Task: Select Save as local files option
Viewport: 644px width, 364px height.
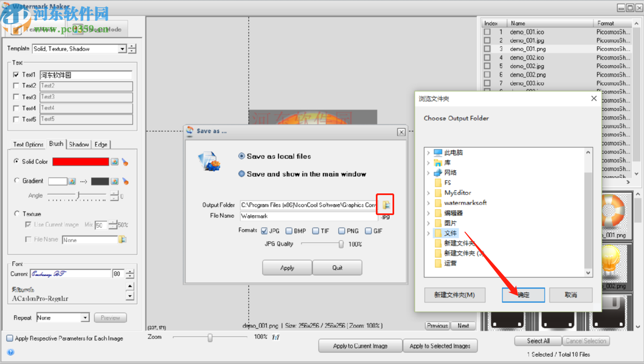Action: click(241, 156)
